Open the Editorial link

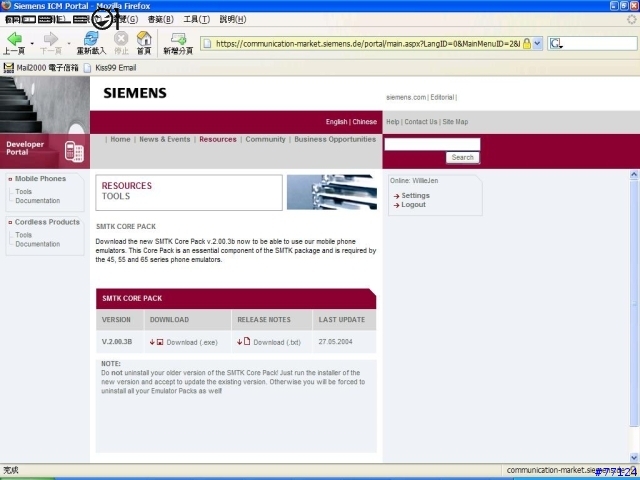pos(442,97)
